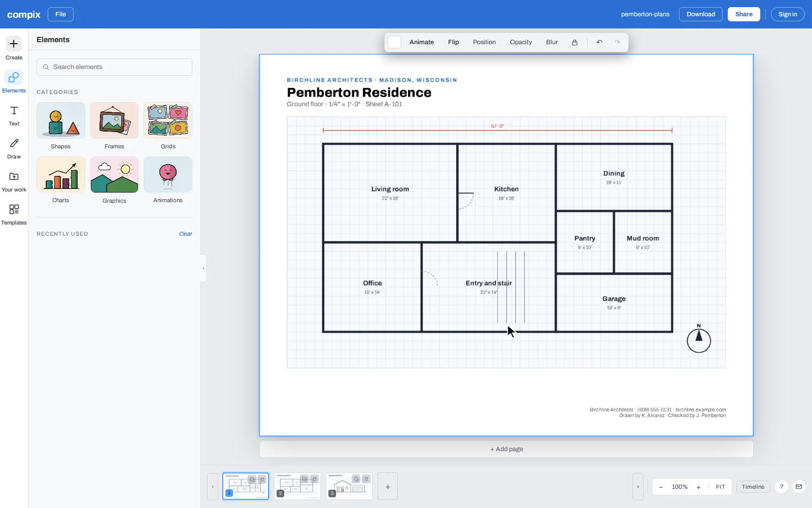Open feedback mail icon

click(799, 487)
